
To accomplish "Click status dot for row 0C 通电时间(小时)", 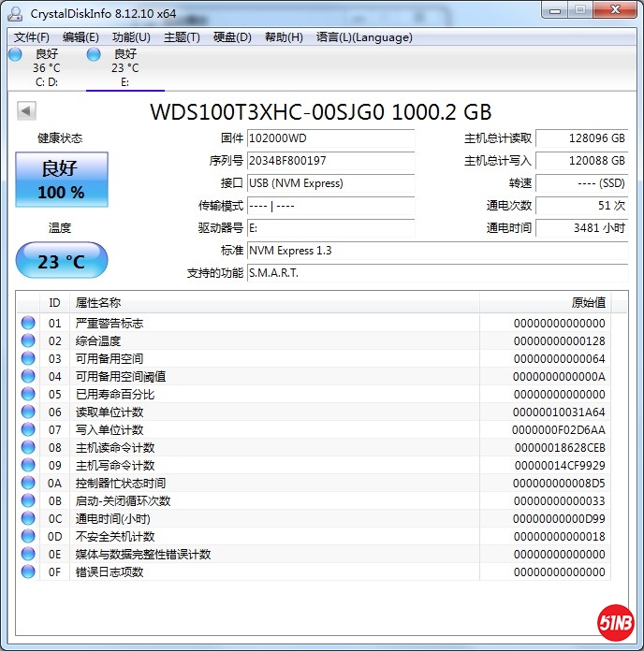I will tap(28, 518).
